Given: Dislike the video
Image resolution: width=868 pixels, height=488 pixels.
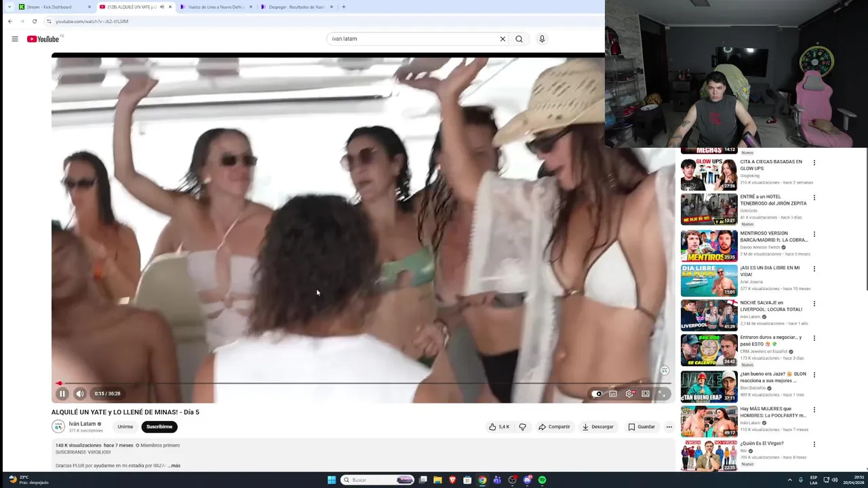Looking at the screenshot, I should click(x=522, y=427).
